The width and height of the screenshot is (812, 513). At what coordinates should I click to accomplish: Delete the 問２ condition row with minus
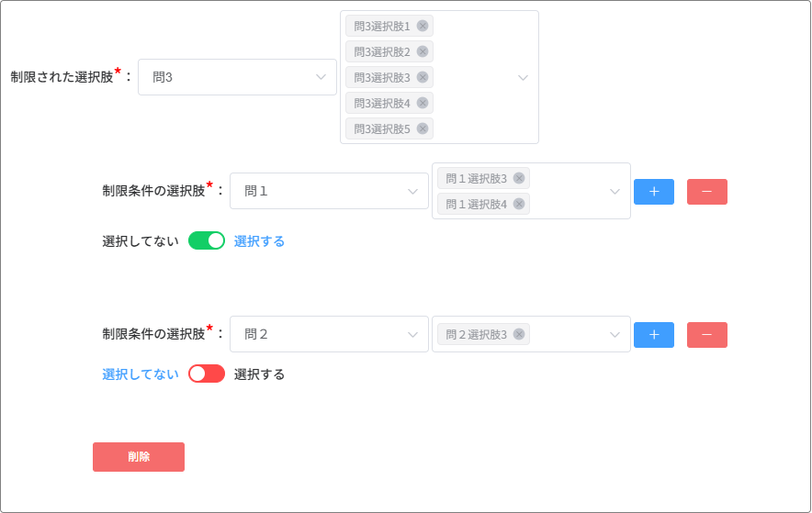(x=706, y=334)
